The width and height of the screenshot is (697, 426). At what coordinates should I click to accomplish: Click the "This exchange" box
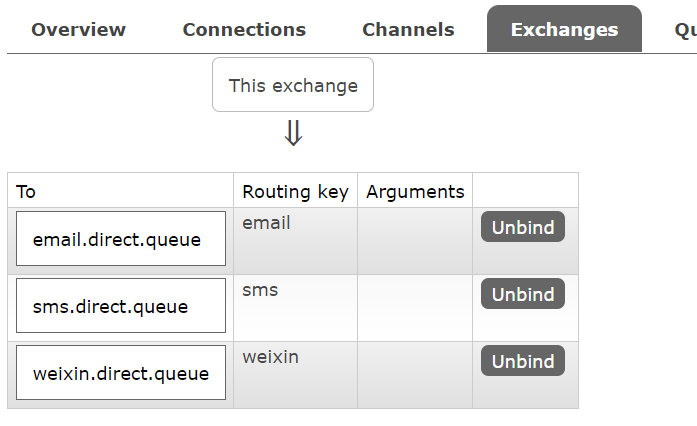point(293,85)
